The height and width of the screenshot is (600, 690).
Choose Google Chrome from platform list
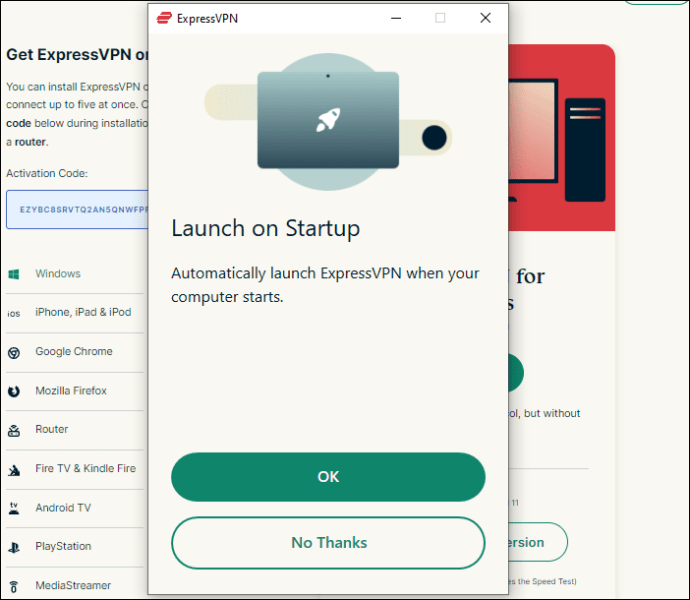tap(74, 351)
